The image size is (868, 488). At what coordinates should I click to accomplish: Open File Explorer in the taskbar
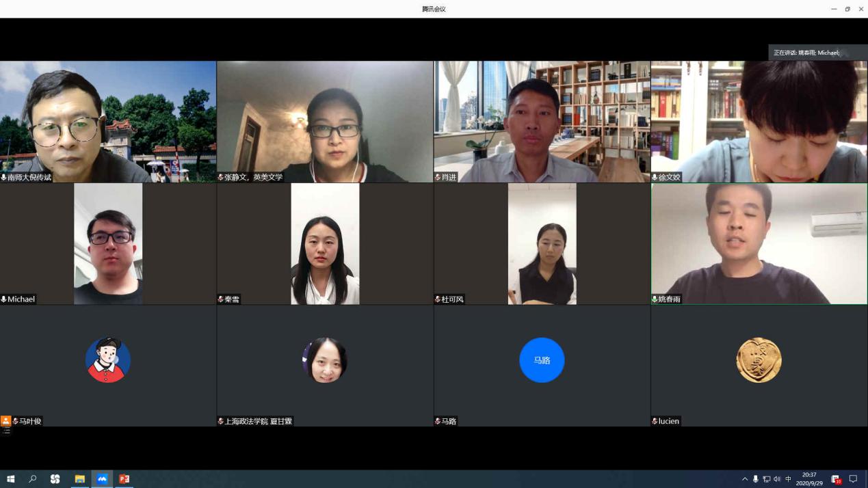pos(79,479)
